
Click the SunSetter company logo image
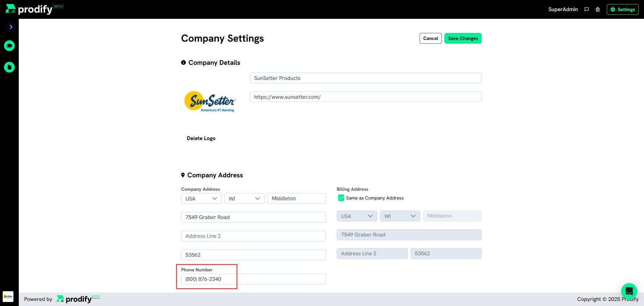[210, 101]
